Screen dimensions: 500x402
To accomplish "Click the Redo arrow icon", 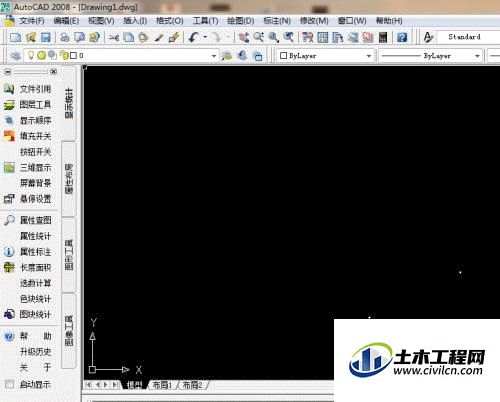I will [x=217, y=37].
